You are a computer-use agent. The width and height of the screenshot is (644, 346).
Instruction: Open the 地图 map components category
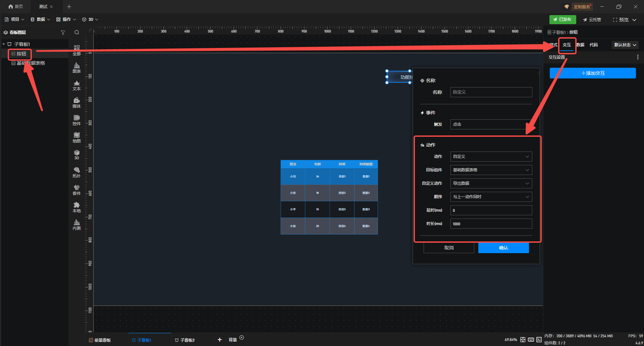76,137
